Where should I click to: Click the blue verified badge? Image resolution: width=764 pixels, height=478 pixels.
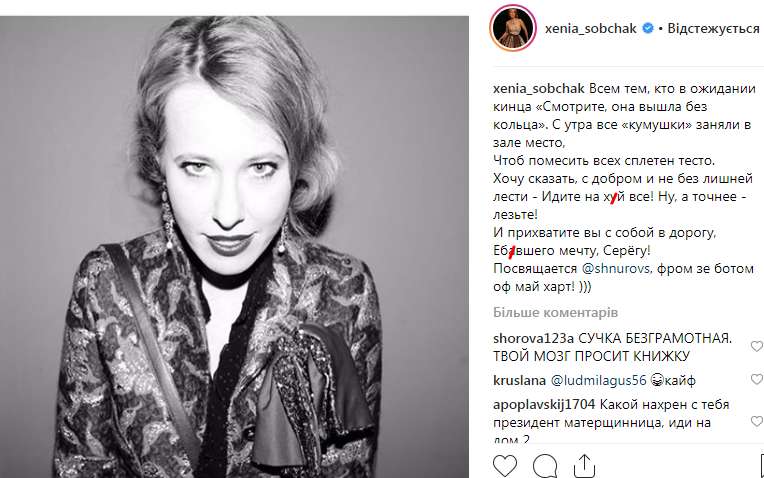648,28
